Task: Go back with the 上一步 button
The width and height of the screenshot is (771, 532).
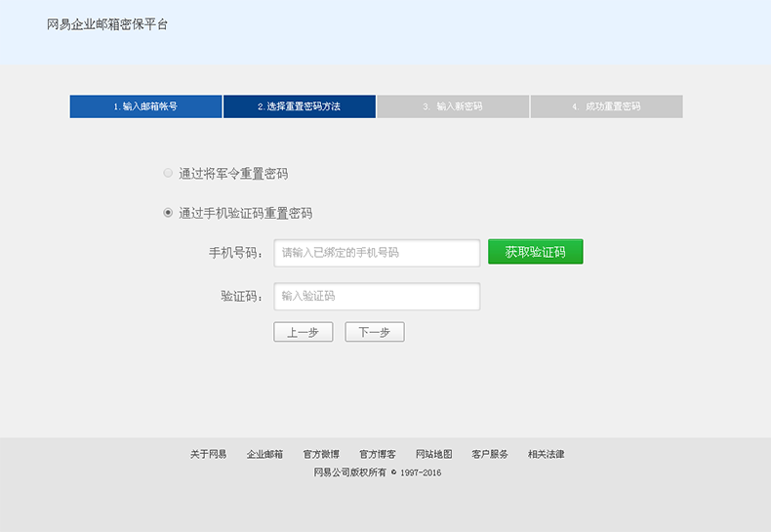Action: click(x=304, y=332)
